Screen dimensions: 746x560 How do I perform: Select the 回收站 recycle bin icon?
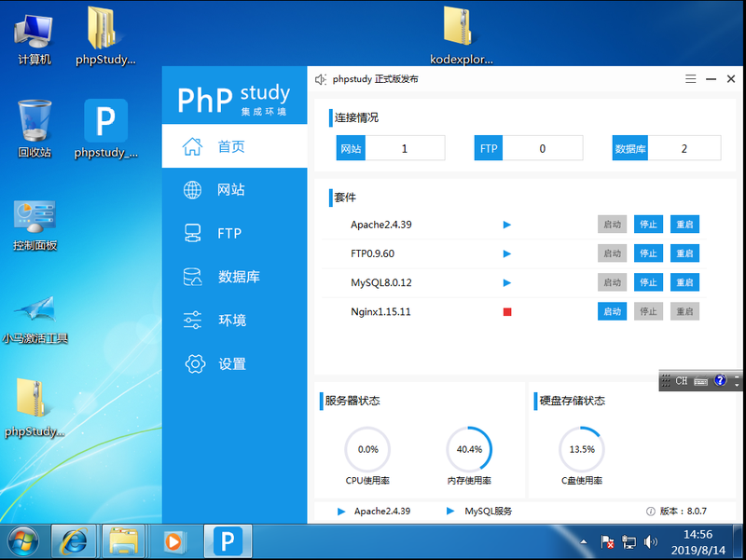pyautogui.click(x=35, y=129)
